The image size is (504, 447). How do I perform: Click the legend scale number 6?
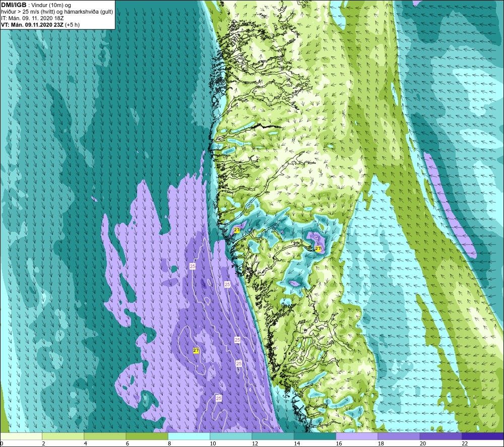pos(128,444)
